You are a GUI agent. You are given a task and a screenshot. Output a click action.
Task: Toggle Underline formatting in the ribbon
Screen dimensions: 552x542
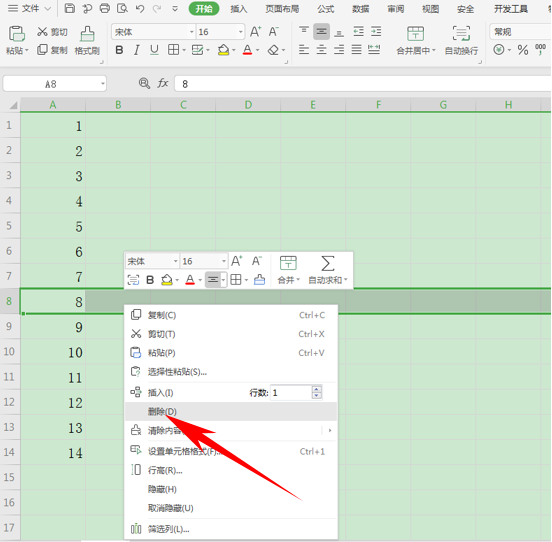154,50
